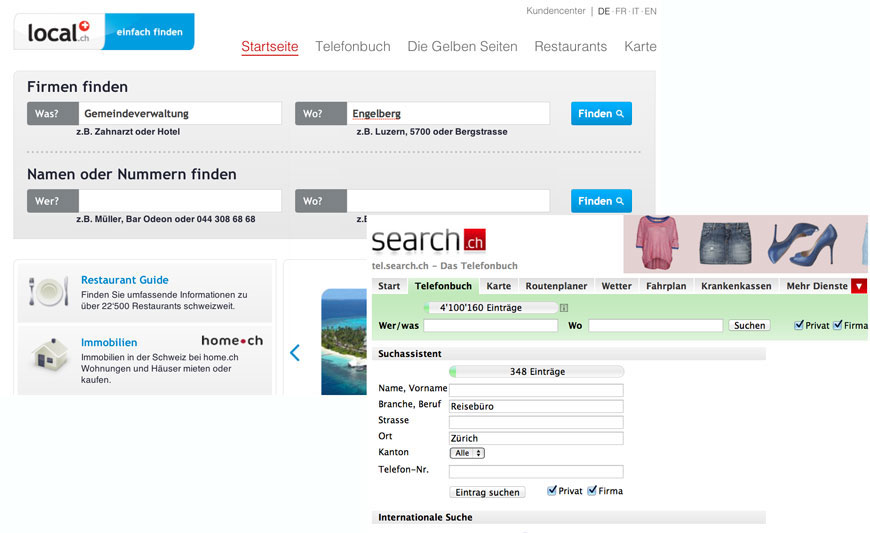Click the blue high heels ad image
This screenshot has width=870, height=533.
click(802, 243)
